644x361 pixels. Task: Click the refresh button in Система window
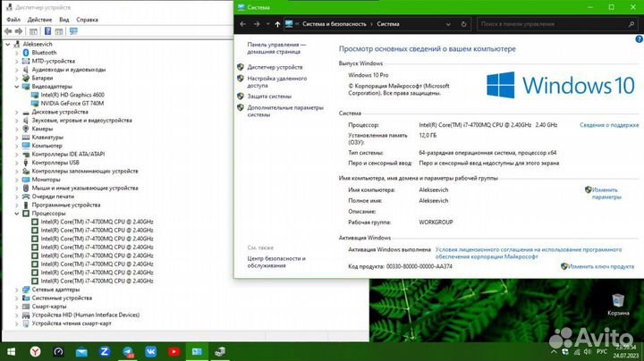463,24
